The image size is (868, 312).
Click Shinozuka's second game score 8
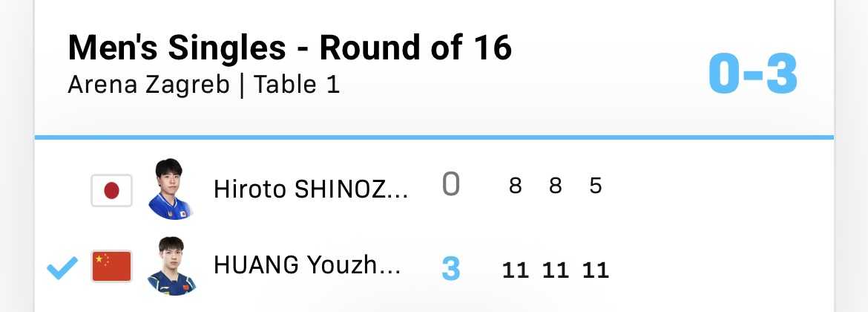coord(555,186)
